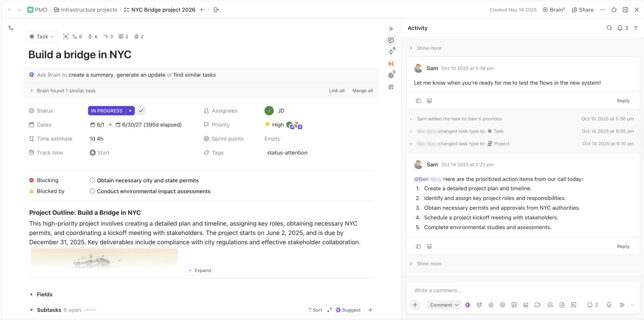Like Sam's Oct 10 comment with thumbs-up
Image resolution: width=644 pixels, height=320 pixels.
[418, 101]
